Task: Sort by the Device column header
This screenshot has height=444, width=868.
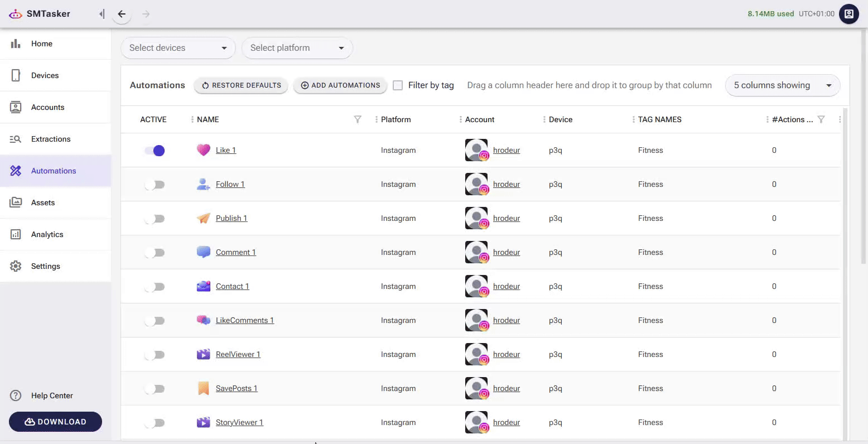Action: click(x=561, y=119)
